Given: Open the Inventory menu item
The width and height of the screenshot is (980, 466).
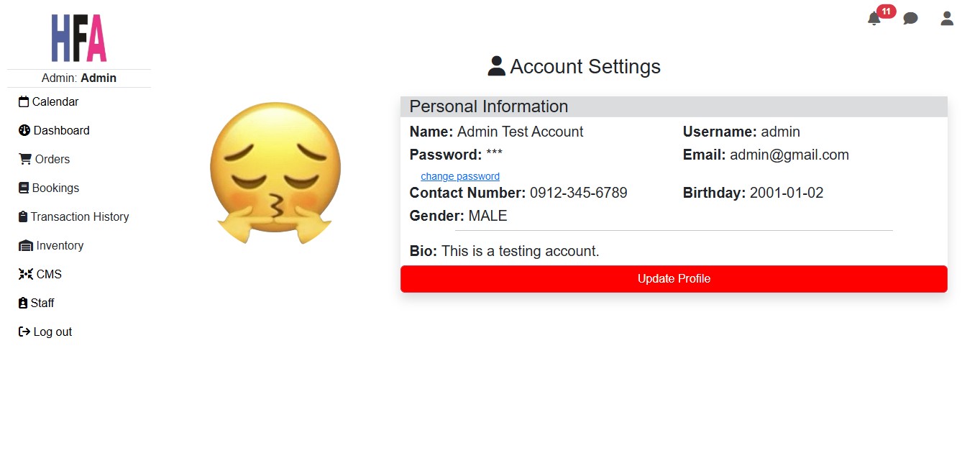Looking at the screenshot, I should (x=51, y=245).
